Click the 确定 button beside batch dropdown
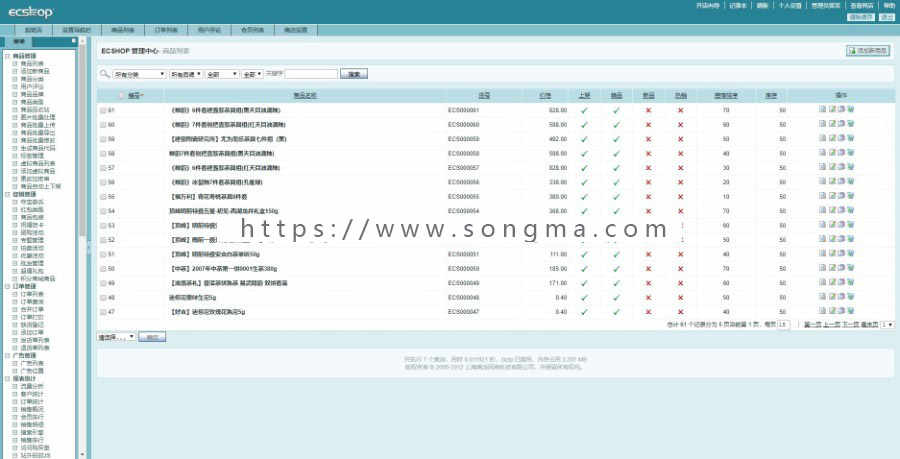This screenshot has height=459, width=900. pyautogui.click(x=152, y=337)
